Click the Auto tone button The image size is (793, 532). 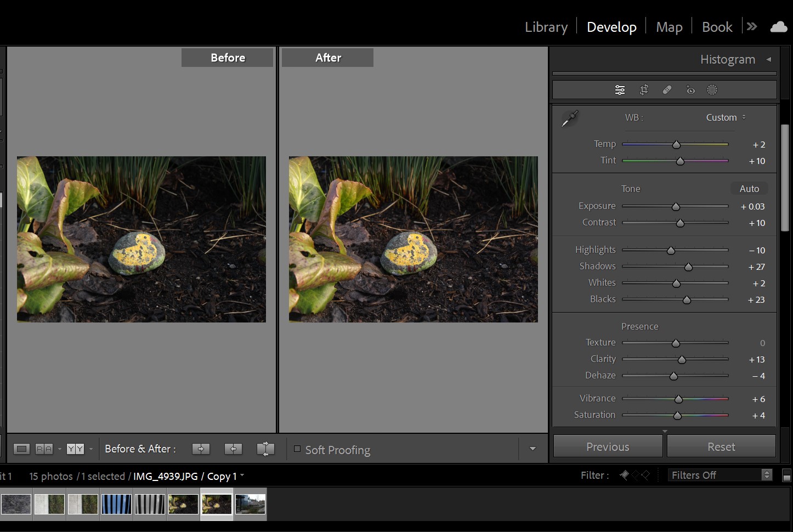pos(749,189)
